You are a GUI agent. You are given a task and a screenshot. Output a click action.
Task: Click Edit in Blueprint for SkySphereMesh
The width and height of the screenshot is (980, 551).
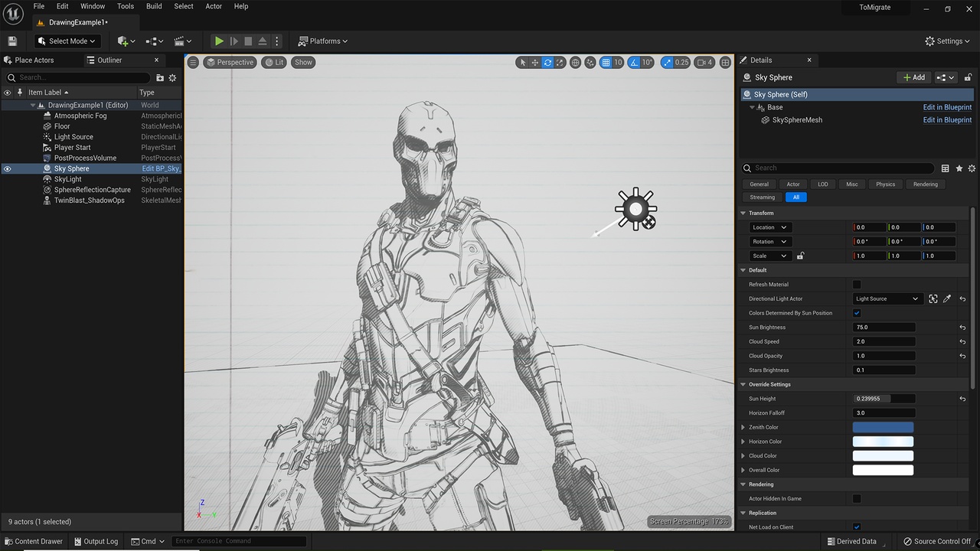pos(947,119)
